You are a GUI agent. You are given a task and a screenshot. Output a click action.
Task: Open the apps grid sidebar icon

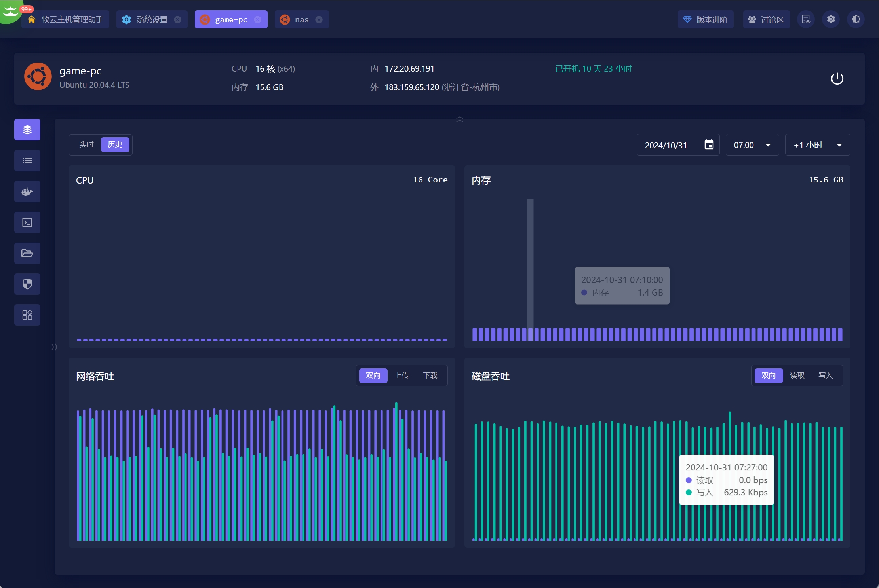point(27,315)
